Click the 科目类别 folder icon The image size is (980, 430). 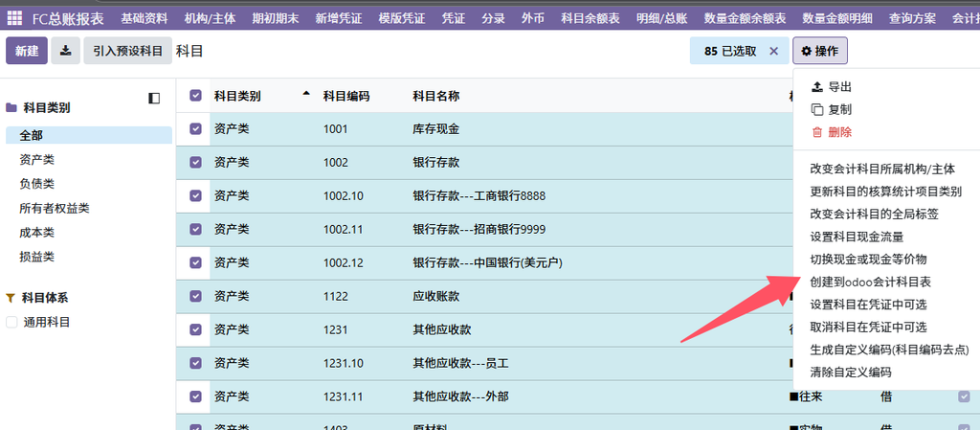click(11, 107)
